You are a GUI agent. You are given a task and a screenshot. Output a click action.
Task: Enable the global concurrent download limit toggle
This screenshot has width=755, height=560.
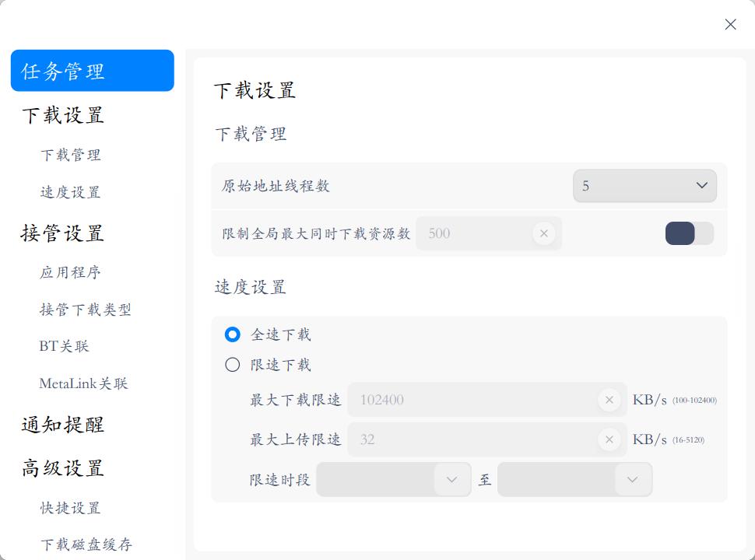point(688,233)
